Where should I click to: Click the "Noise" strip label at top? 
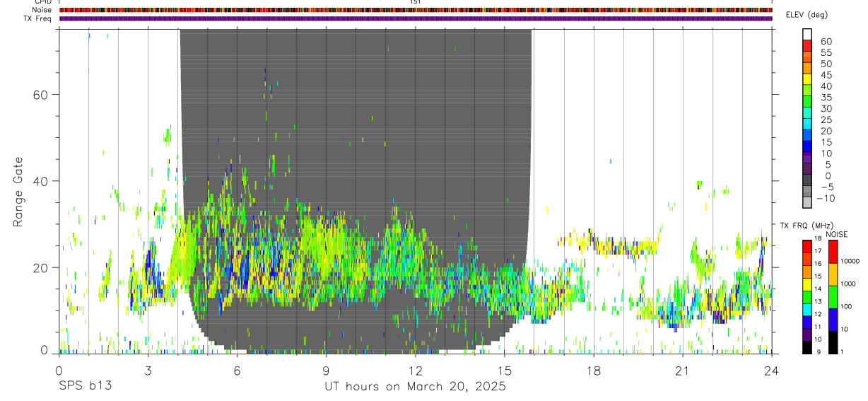(x=42, y=10)
